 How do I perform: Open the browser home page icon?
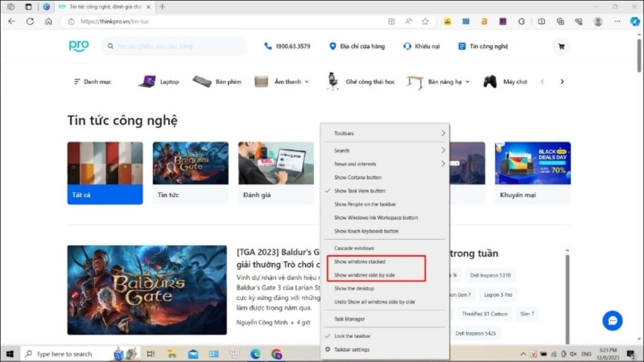click(x=48, y=21)
